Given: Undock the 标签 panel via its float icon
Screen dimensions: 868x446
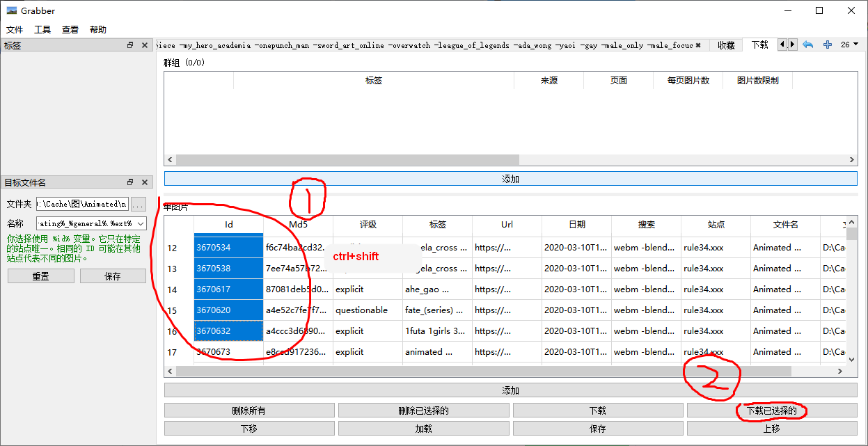Looking at the screenshot, I should point(129,45).
